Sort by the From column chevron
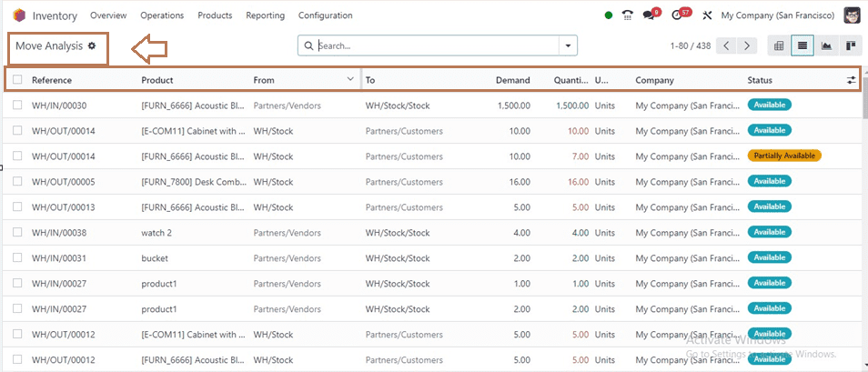868x372 pixels. (x=350, y=79)
